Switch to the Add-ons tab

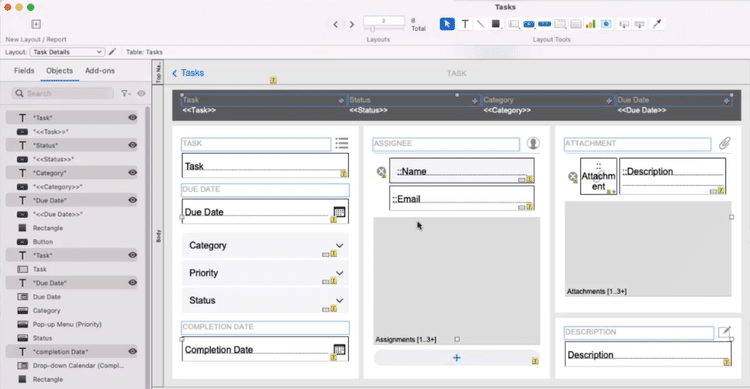100,71
